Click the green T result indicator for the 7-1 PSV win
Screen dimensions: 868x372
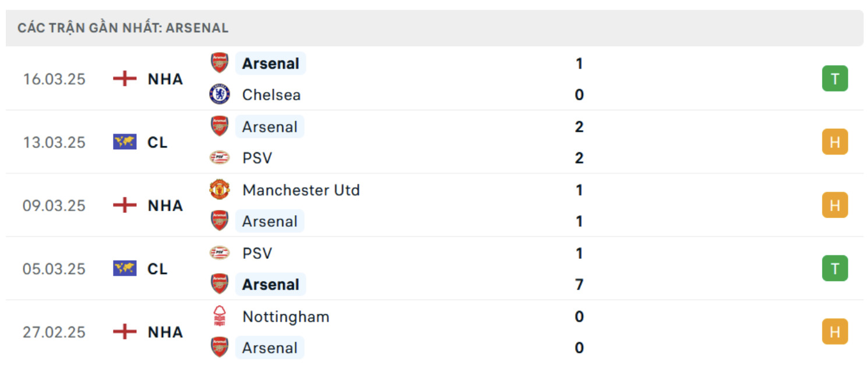(835, 269)
